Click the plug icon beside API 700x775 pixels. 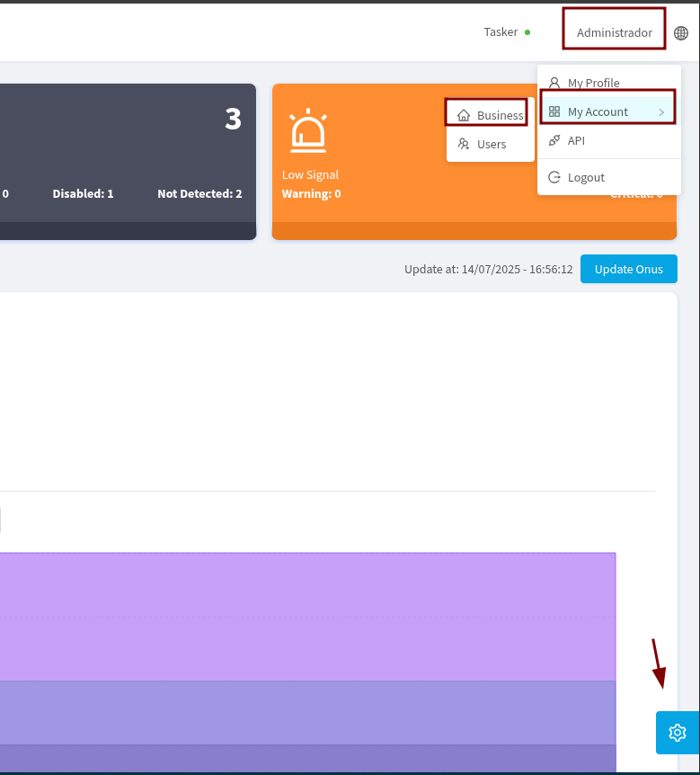[554, 141]
